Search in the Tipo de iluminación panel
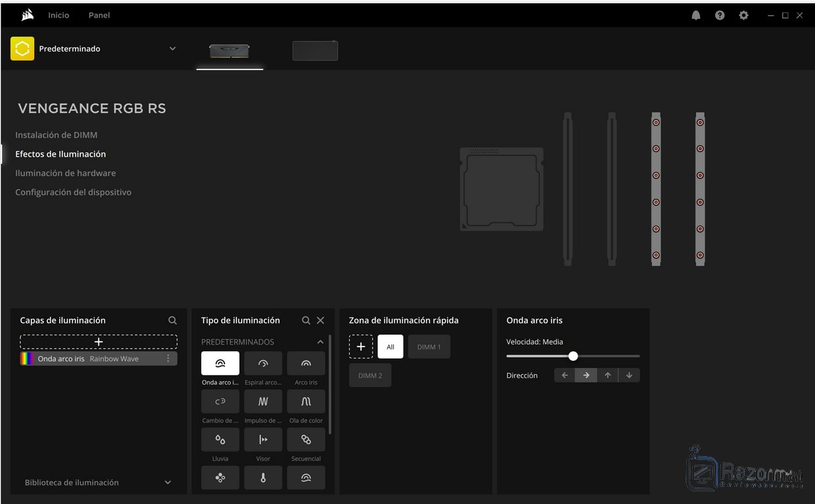 pyautogui.click(x=306, y=320)
